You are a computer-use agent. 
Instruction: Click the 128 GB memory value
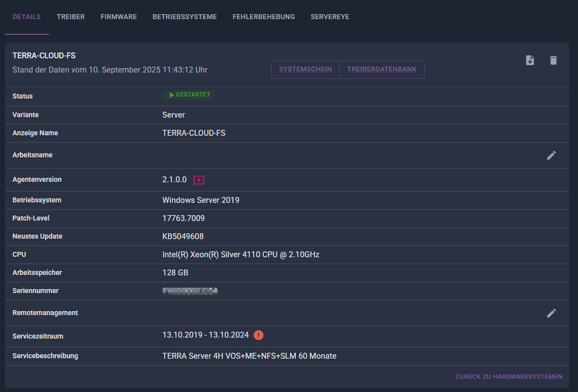175,272
